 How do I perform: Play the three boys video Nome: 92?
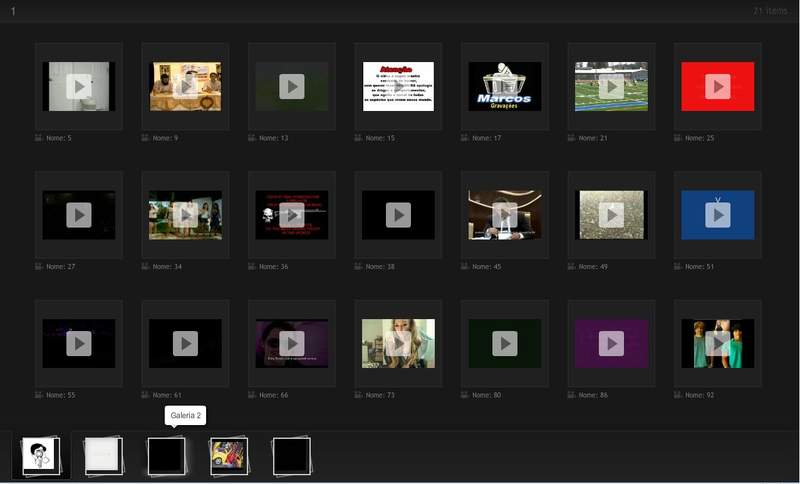point(718,344)
